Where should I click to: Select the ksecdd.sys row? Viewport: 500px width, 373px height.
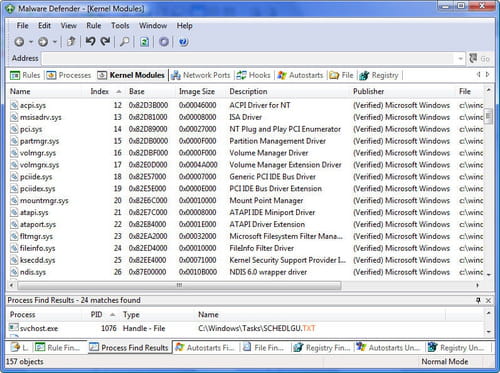(246, 260)
